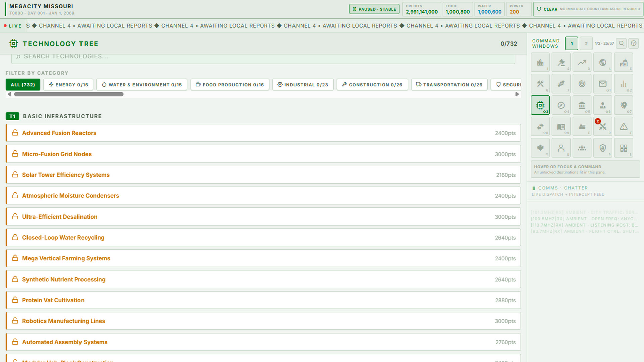Viewport: 644px width, 362px height.
Task: Click the CLEAR countermeasure status indicator
Action: pos(588,9)
